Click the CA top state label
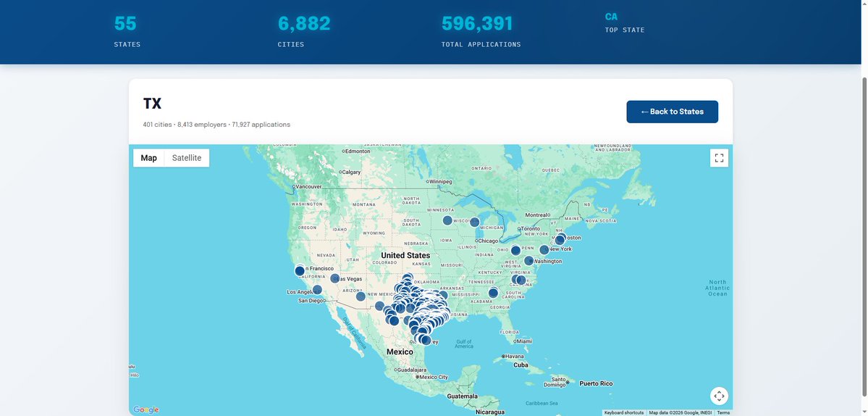 point(611,17)
